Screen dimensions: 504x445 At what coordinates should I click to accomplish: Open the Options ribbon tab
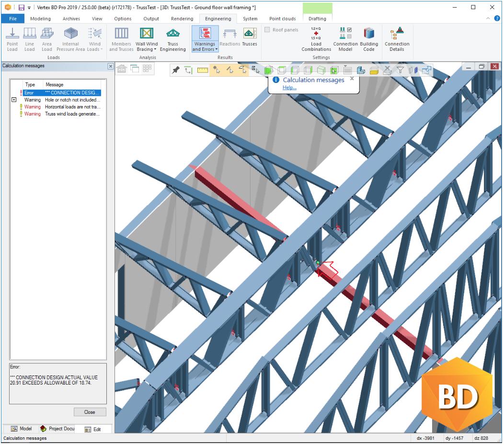point(123,19)
